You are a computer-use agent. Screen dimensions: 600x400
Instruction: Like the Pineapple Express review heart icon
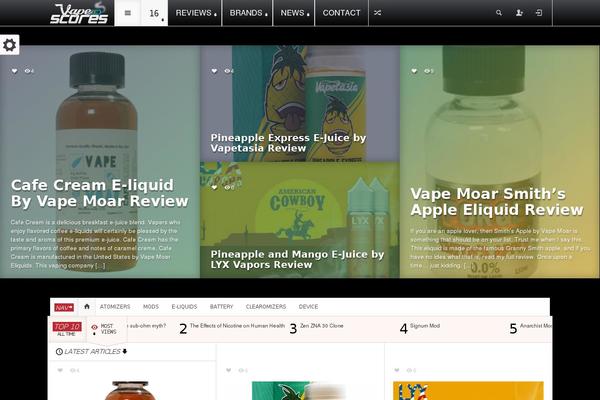(214, 71)
